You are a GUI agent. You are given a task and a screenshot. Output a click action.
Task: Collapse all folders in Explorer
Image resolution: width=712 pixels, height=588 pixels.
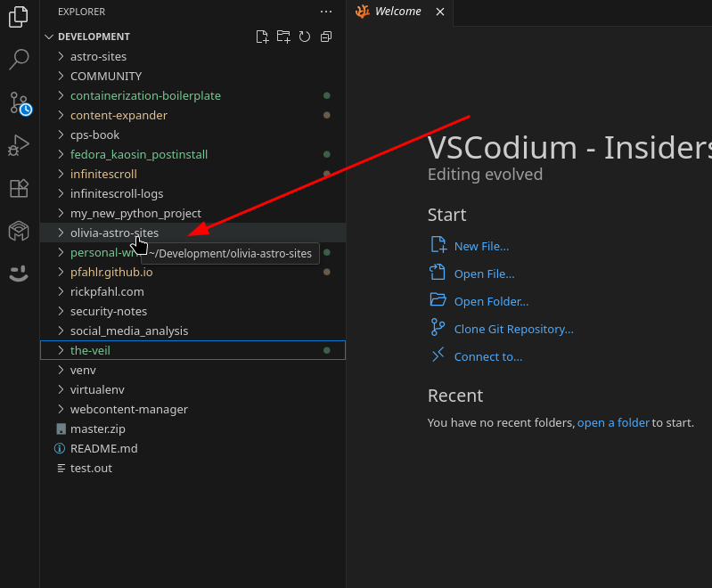point(326,37)
